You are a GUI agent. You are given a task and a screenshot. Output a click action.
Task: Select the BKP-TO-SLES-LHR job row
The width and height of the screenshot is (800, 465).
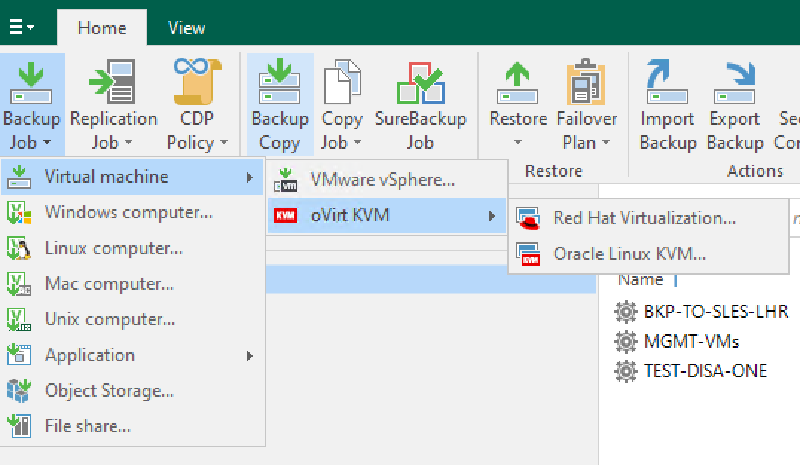pyautogui.click(x=700, y=311)
